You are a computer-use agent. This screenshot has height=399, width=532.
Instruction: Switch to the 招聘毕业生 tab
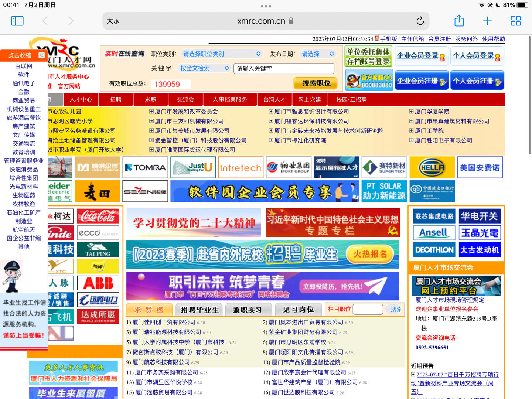(200, 310)
